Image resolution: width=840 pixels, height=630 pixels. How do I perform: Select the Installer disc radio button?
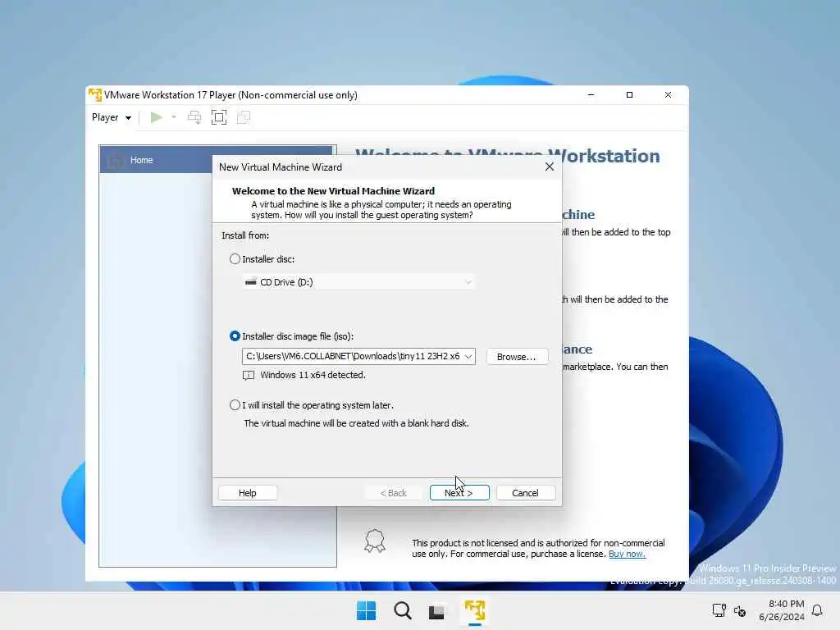(x=235, y=259)
